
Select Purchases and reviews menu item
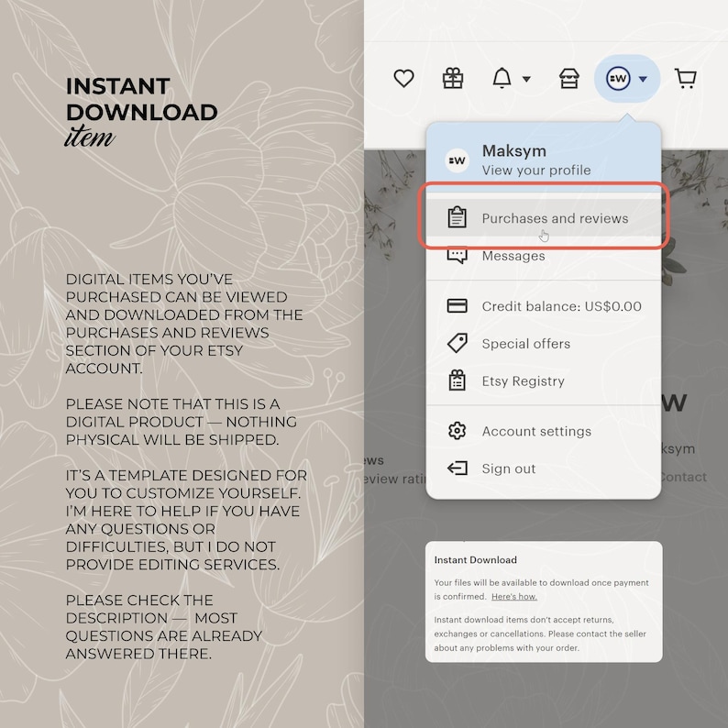(x=543, y=218)
